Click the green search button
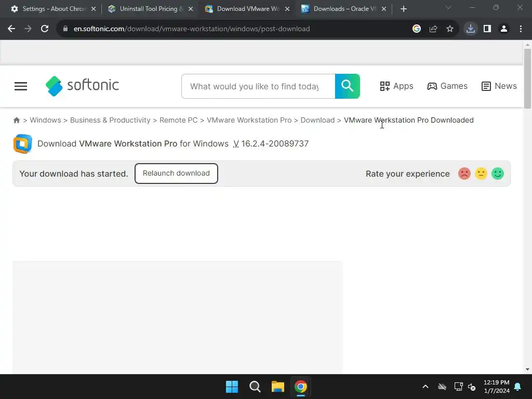The width and height of the screenshot is (532, 399). coord(348,86)
